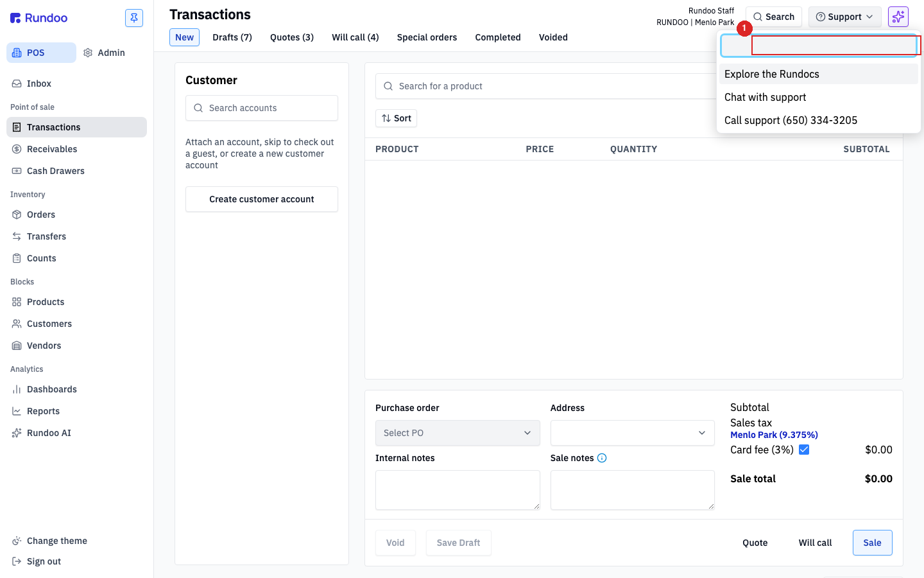Click the Save Draft button
Screen dimensions: 924x578
pyautogui.click(x=459, y=543)
